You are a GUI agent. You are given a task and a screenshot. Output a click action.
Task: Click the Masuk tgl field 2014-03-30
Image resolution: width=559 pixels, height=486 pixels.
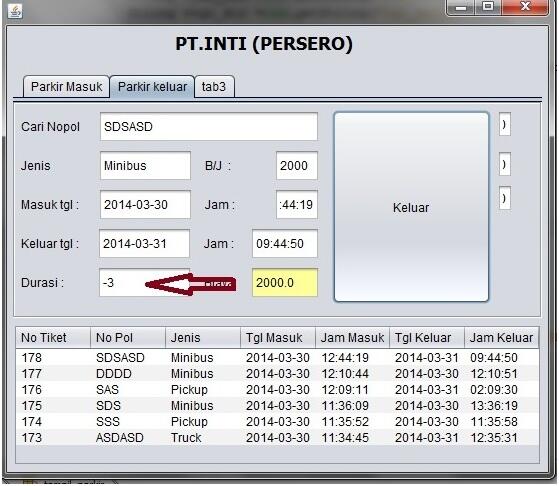[145, 204]
